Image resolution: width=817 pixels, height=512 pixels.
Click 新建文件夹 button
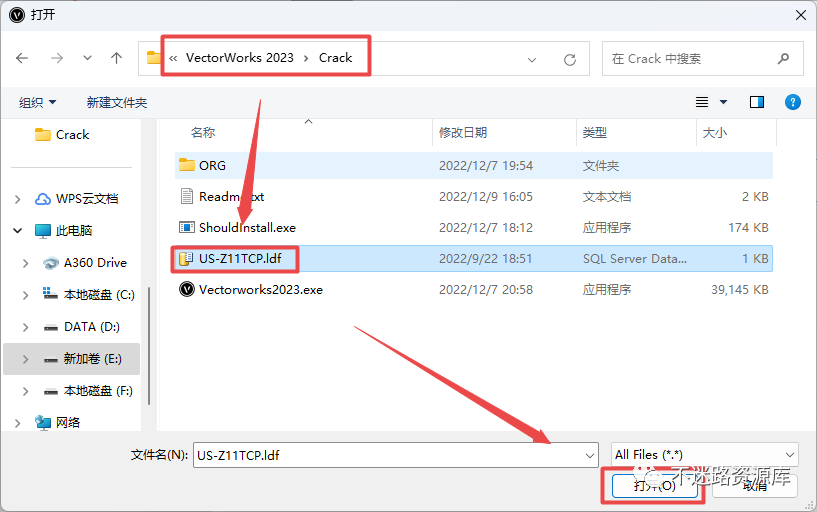click(117, 103)
